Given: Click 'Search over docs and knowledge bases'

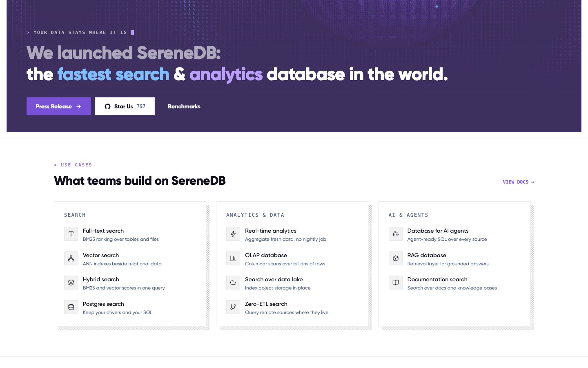Looking at the screenshot, I should [452, 288].
